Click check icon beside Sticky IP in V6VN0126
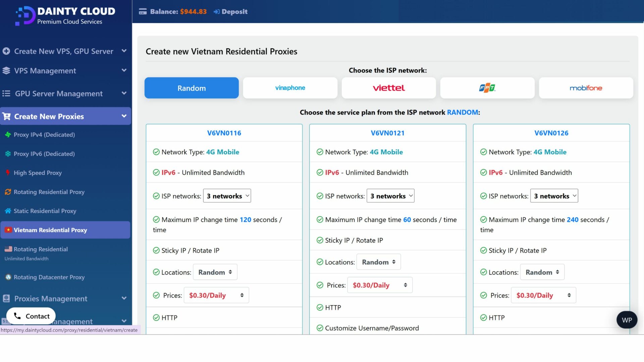644x362 pixels. (x=483, y=250)
